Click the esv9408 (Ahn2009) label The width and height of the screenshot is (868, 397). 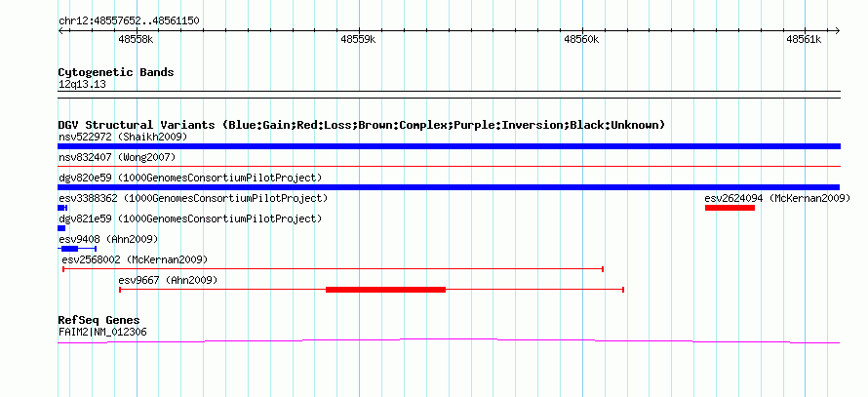108,239
